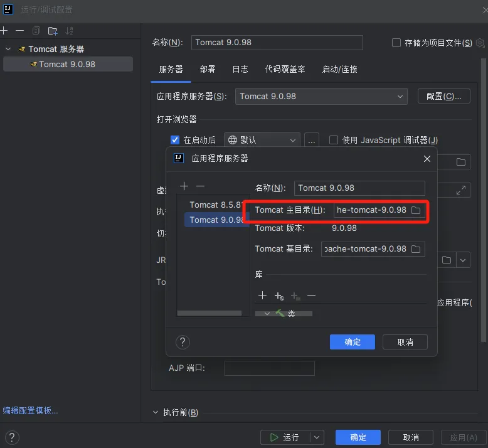Click 取消 in the server dialog
Viewport: 488px width, 448px height.
(x=405, y=342)
